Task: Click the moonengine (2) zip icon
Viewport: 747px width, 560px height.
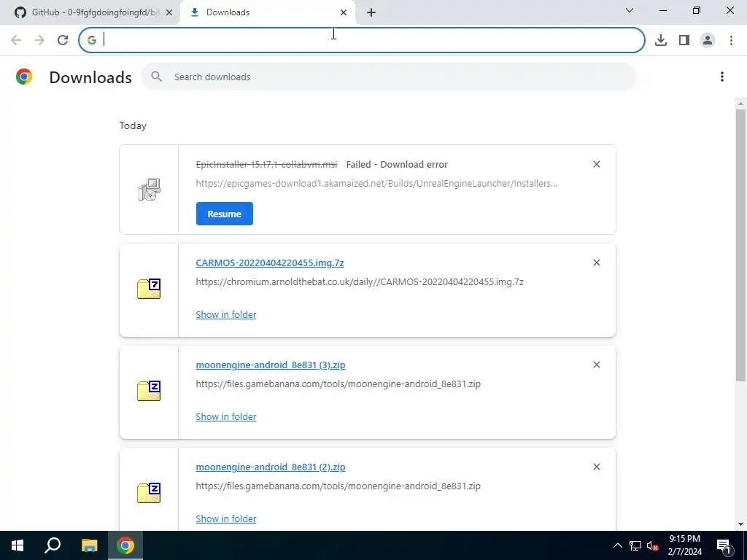Action: tap(149, 493)
